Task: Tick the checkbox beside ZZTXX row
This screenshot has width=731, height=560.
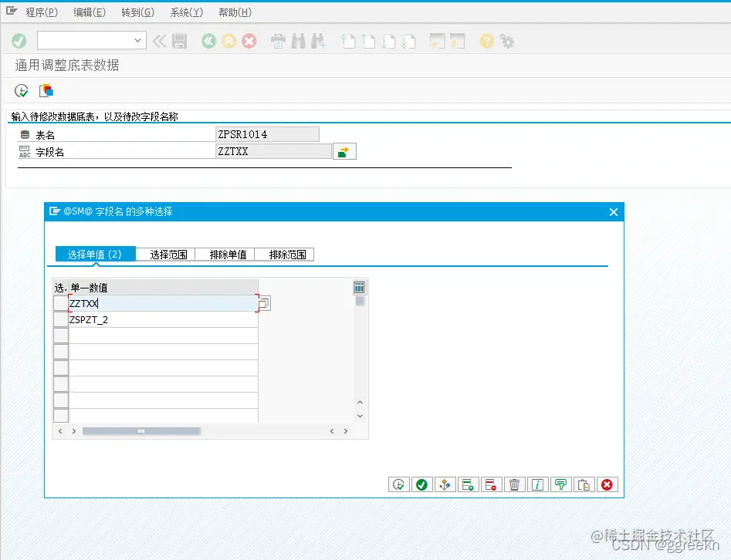Action: point(60,302)
